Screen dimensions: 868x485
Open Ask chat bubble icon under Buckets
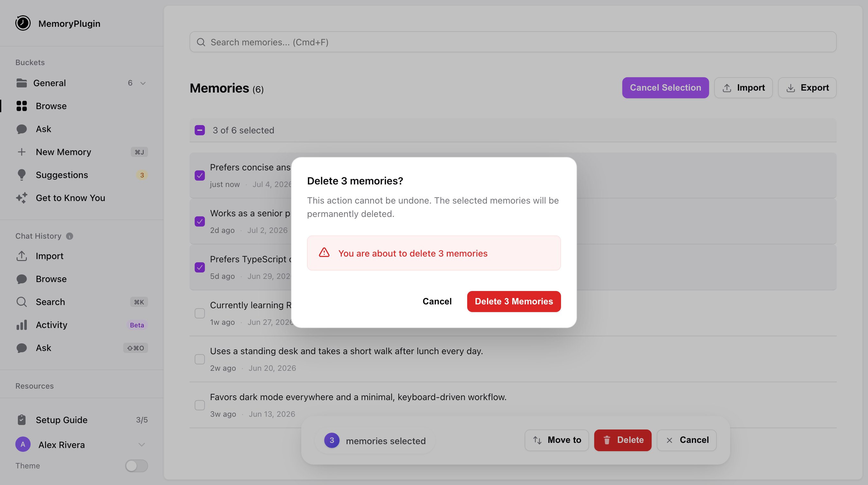[x=22, y=129]
